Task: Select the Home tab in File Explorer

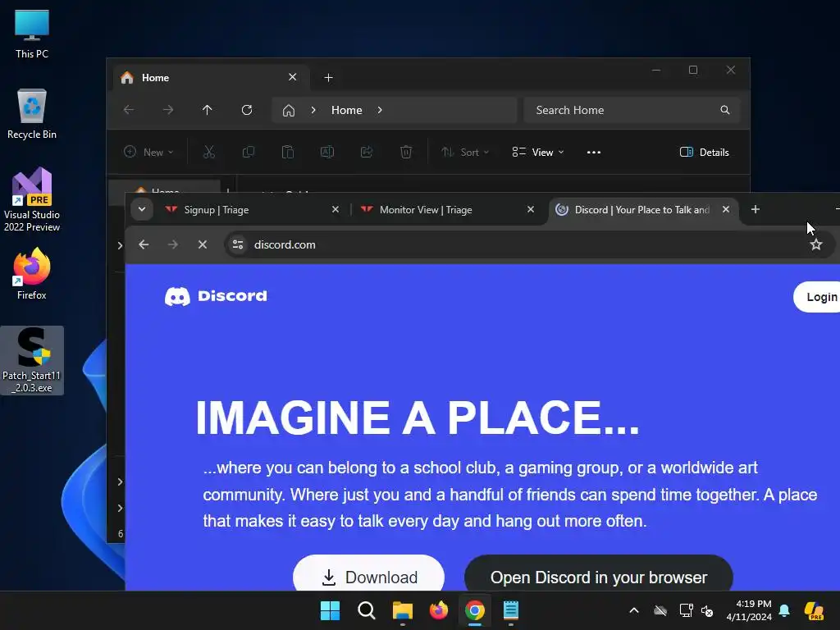Action: pyautogui.click(x=210, y=78)
